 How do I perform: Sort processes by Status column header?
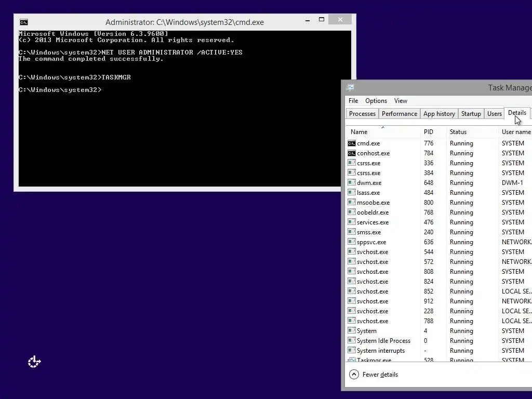[472, 131]
